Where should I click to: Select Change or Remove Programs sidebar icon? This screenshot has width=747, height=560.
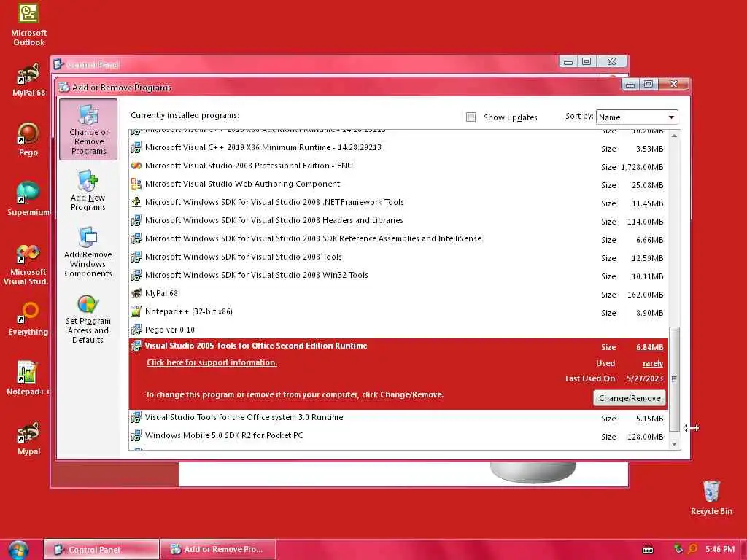tap(88, 130)
